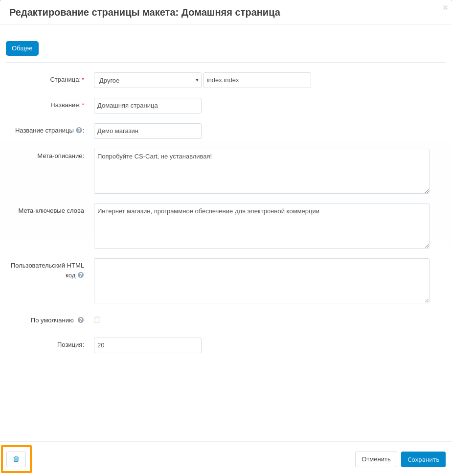Screen dimensions: 452x476
Task: Click the trash delete icon
Action: (16, 459)
